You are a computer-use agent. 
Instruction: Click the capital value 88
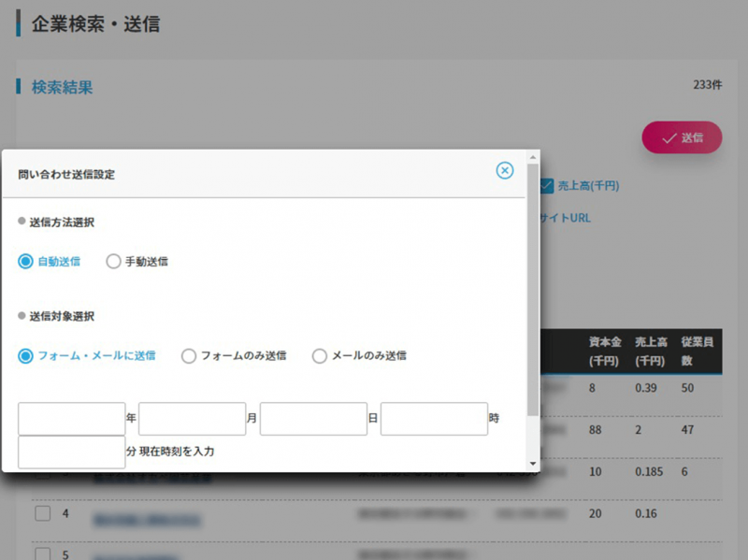(595, 430)
